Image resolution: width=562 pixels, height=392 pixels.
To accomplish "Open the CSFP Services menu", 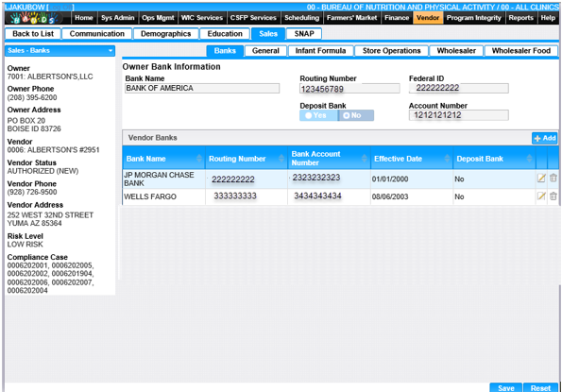I will (x=253, y=18).
